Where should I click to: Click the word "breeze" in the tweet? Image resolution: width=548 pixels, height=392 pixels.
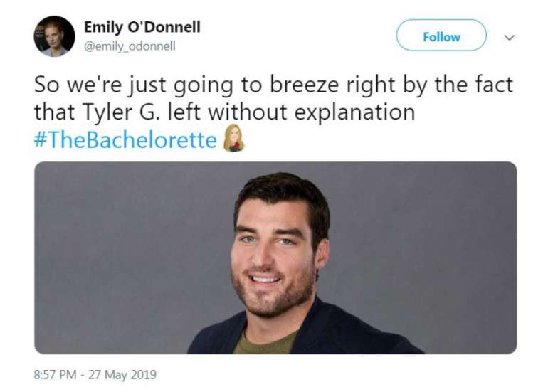(307, 86)
